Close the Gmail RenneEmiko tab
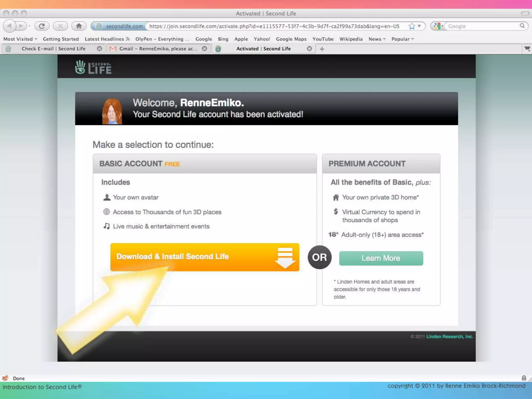532x399 pixels. pyautogui.click(x=205, y=49)
